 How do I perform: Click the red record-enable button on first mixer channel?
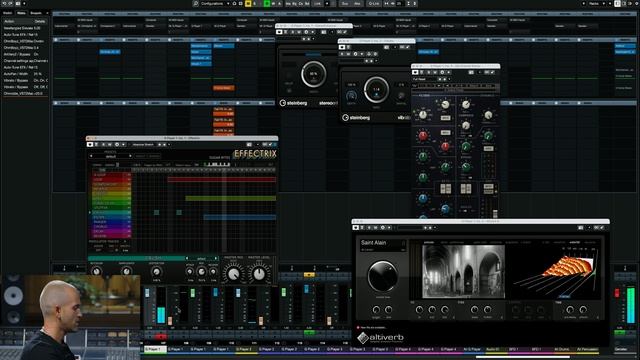(160, 337)
